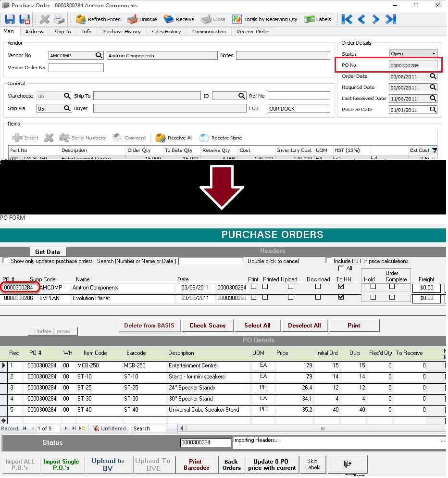
Task: Open Required Date lookup magnifier
Action: pos(433,87)
